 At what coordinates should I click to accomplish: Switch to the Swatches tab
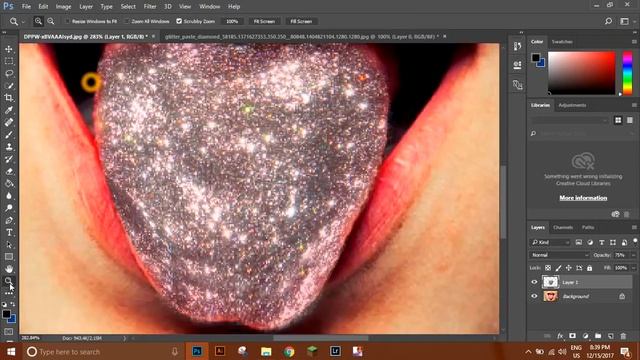point(562,42)
